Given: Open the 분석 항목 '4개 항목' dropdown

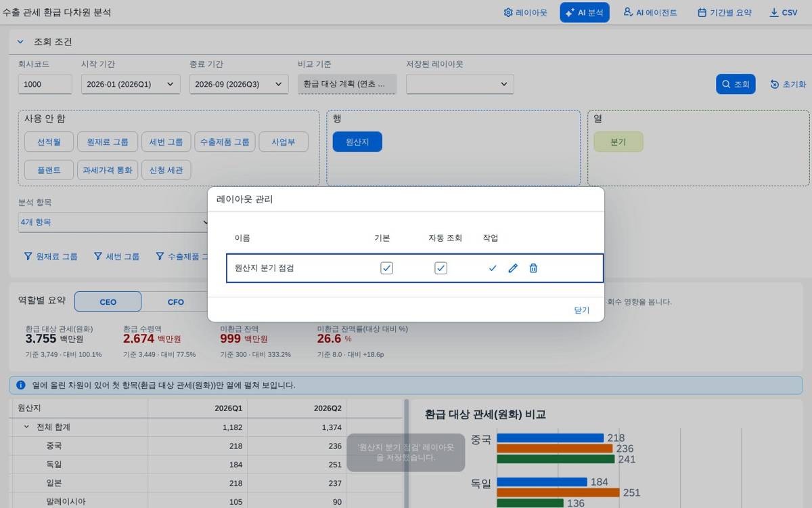Looking at the screenshot, I should [x=115, y=222].
